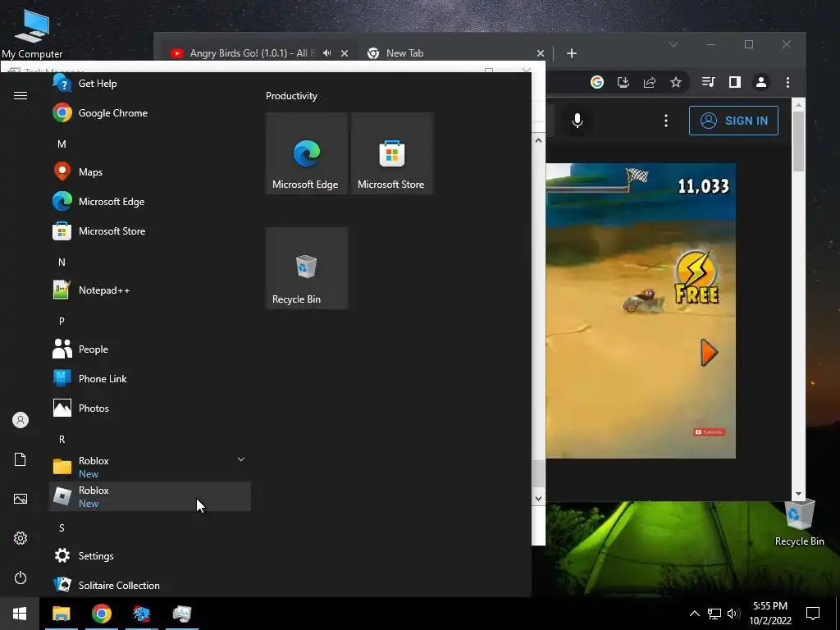Close the Angry Birds Go tab
840x630 pixels.
click(345, 53)
